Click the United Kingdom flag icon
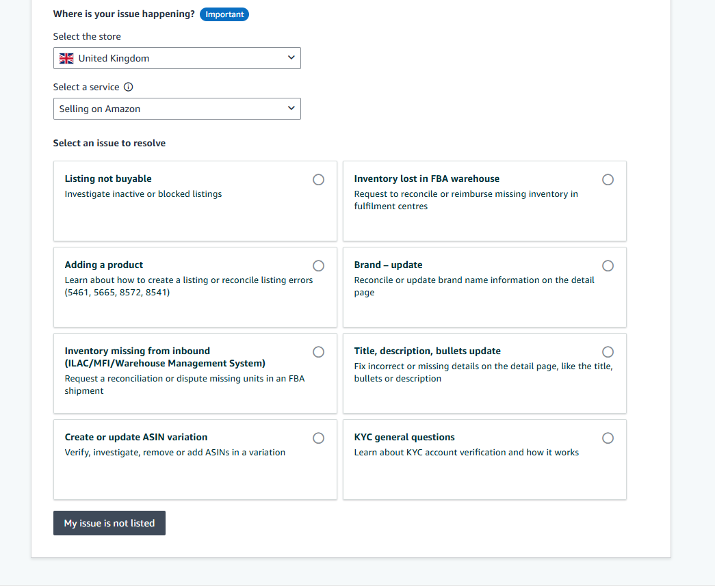715x588 pixels. (66, 58)
